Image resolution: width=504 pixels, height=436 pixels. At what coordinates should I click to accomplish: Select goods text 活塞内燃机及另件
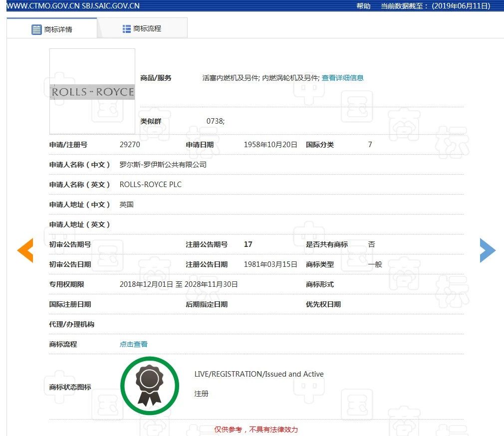[x=231, y=78]
